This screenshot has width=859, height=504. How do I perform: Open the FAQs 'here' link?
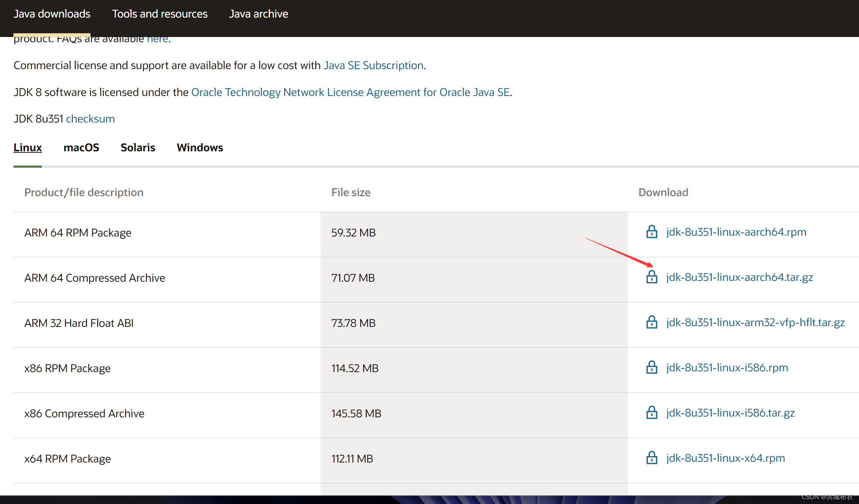pos(157,39)
